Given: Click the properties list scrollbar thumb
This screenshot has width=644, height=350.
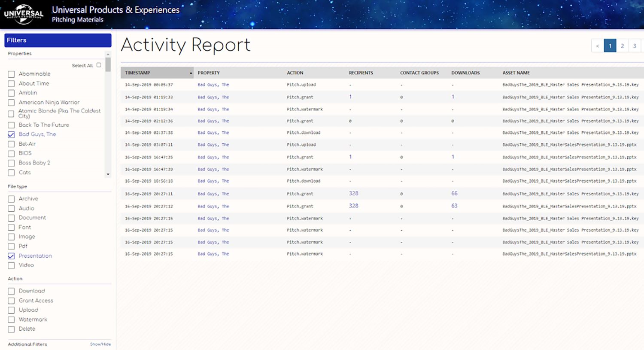Looking at the screenshot, I should tap(108, 64).
